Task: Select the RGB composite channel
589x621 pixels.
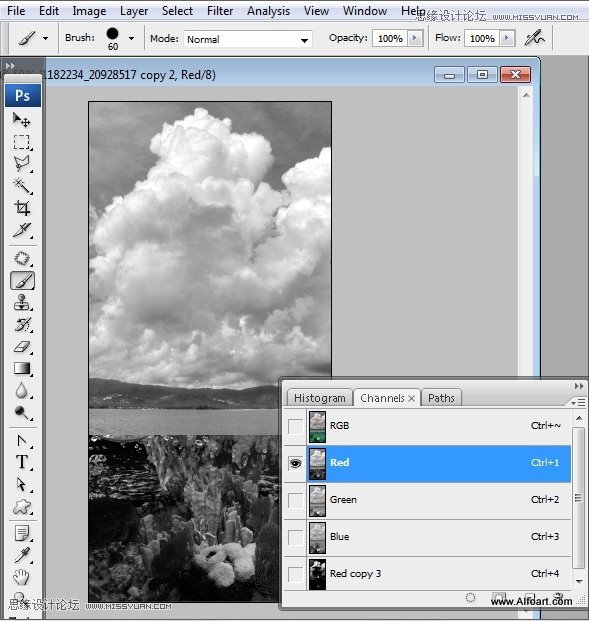Action: [x=439, y=427]
